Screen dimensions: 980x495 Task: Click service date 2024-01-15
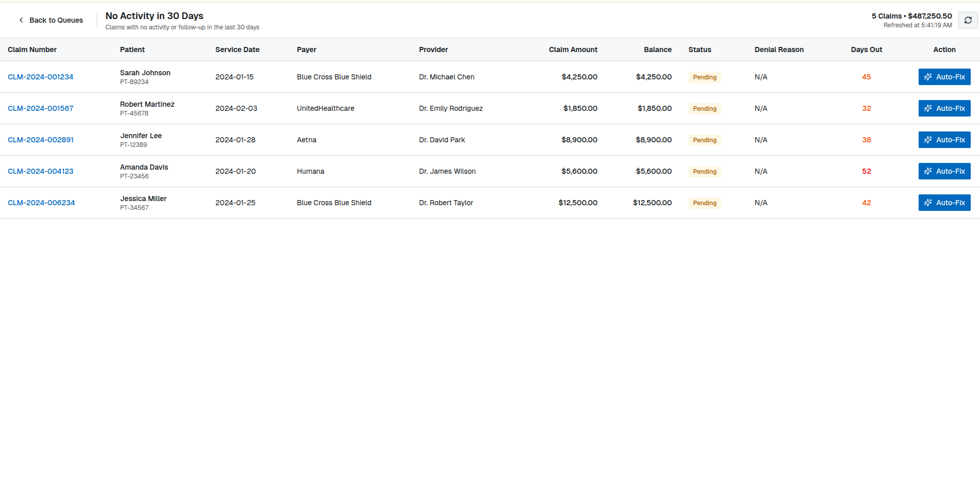[x=234, y=77]
